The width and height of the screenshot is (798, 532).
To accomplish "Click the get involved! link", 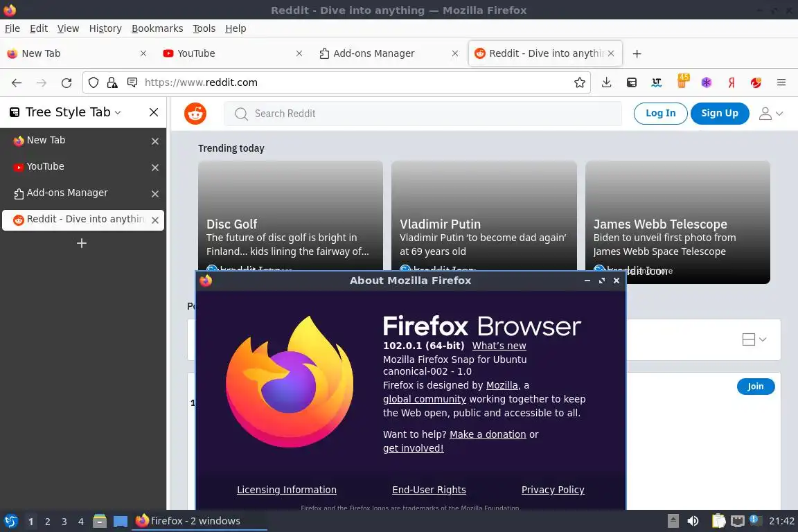I will [x=413, y=448].
